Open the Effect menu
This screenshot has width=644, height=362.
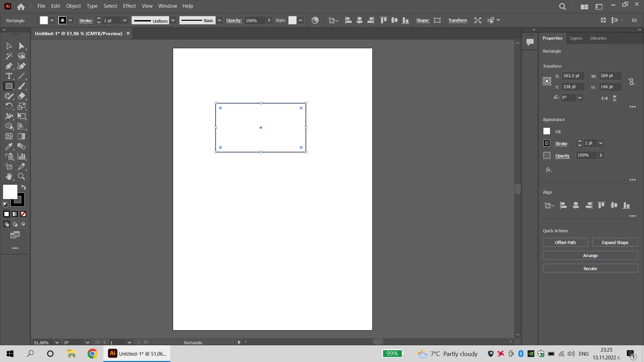coord(129,6)
